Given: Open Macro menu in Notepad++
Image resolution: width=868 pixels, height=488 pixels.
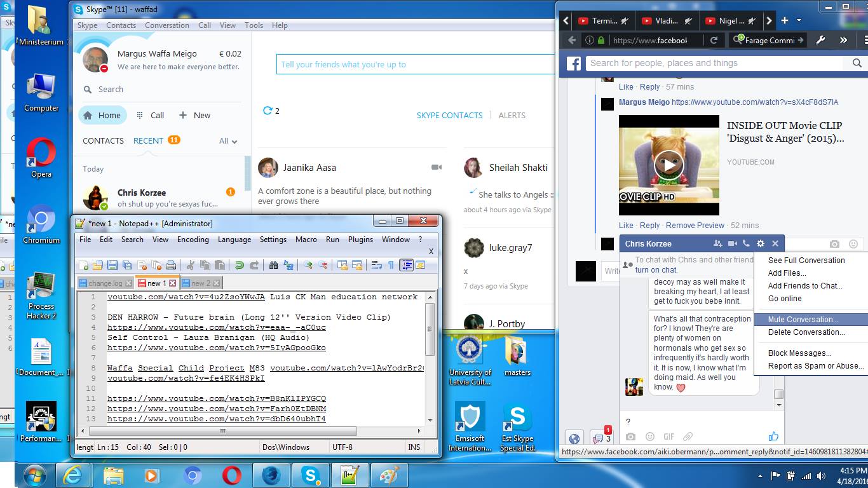Looking at the screenshot, I should (306, 240).
